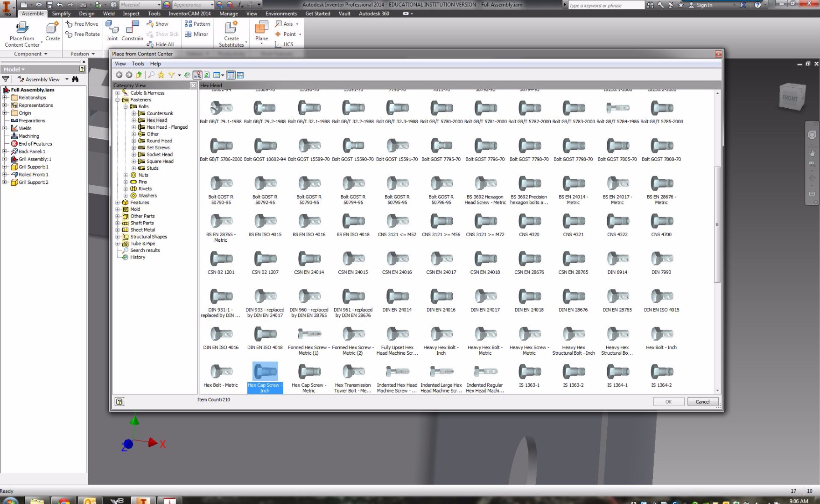This screenshot has height=504, width=820.
Task: Open the Assembly View dropdown in browser
Action: pos(67,79)
